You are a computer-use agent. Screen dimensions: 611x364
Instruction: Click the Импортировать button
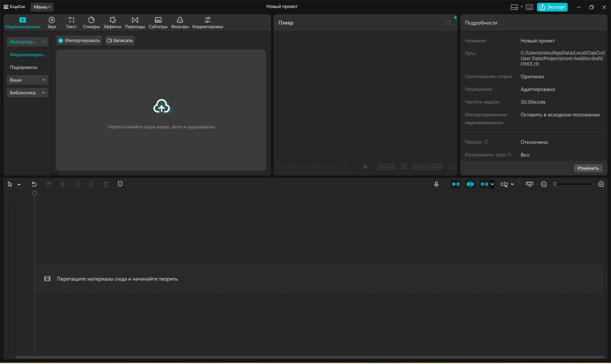[79, 40]
